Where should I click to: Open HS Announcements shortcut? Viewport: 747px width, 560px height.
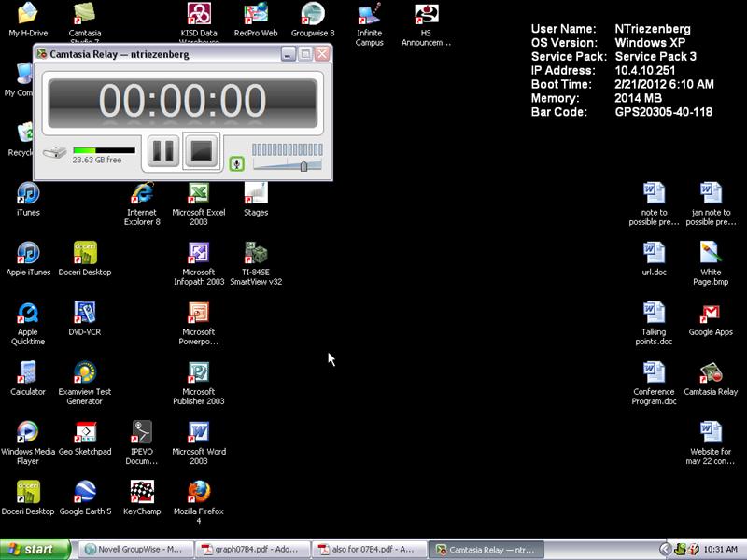pos(426,24)
